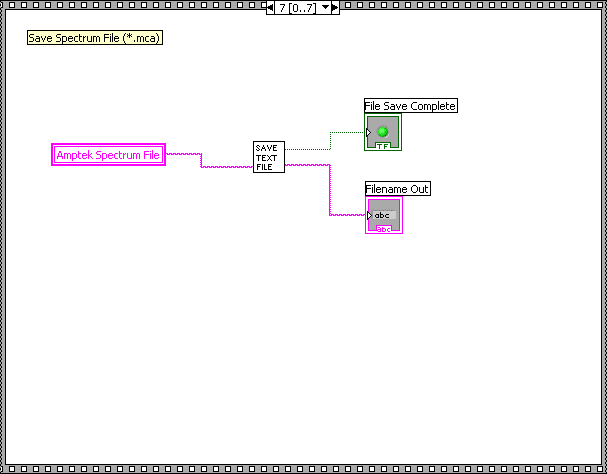Click the SAVE TEXT FILE subVI node
This screenshot has width=607, height=474.
coord(268,157)
